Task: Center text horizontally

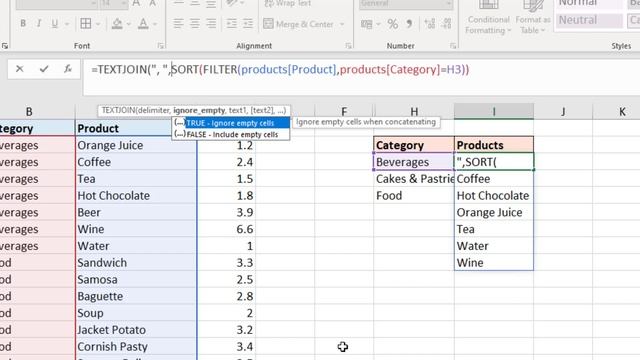Action: pos(195,24)
